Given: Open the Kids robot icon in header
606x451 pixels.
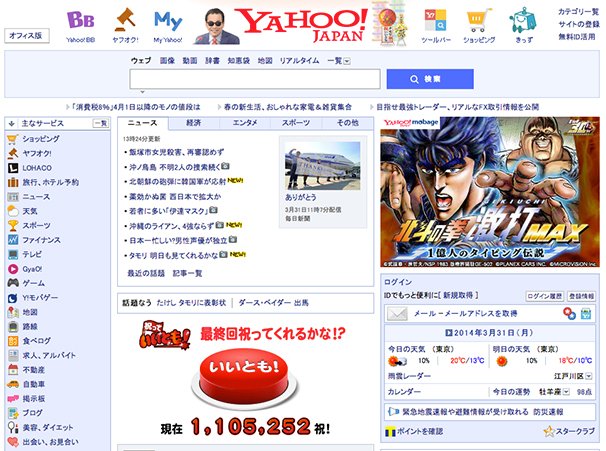Looking at the screenshot, I should point(523,20).
